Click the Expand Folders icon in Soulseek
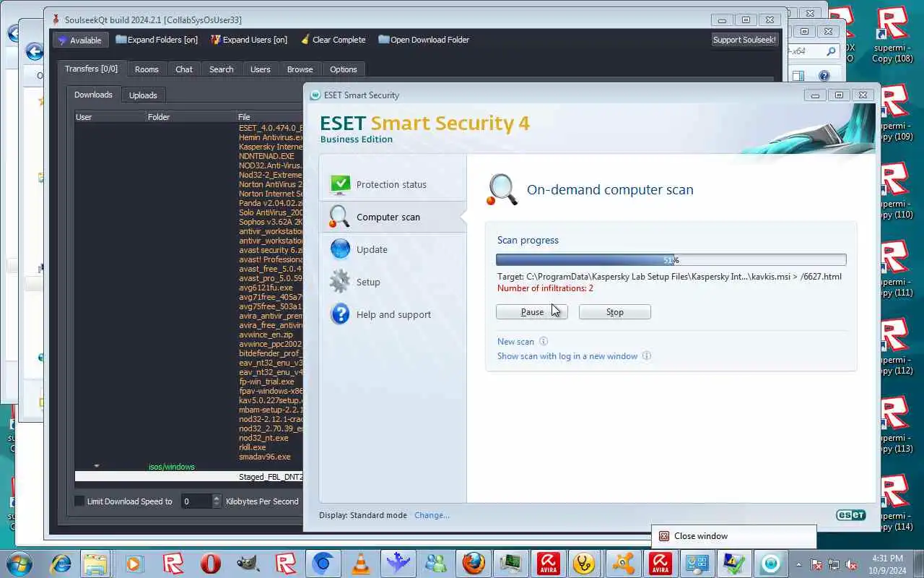This screenshot has height=578, width=924. (x=121, y=40)
